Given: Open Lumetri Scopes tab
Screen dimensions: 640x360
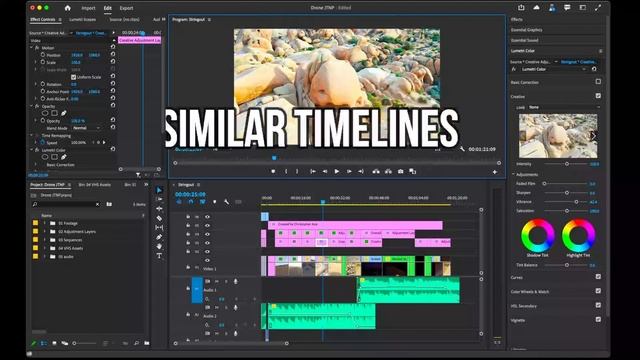Looking at the screenshot, I should (82, 19).
